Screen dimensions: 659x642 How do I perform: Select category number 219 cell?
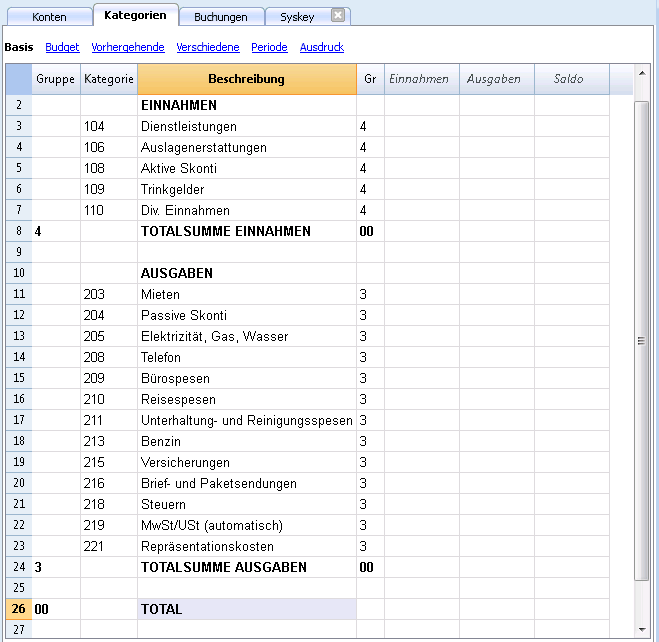click(109, 525)
